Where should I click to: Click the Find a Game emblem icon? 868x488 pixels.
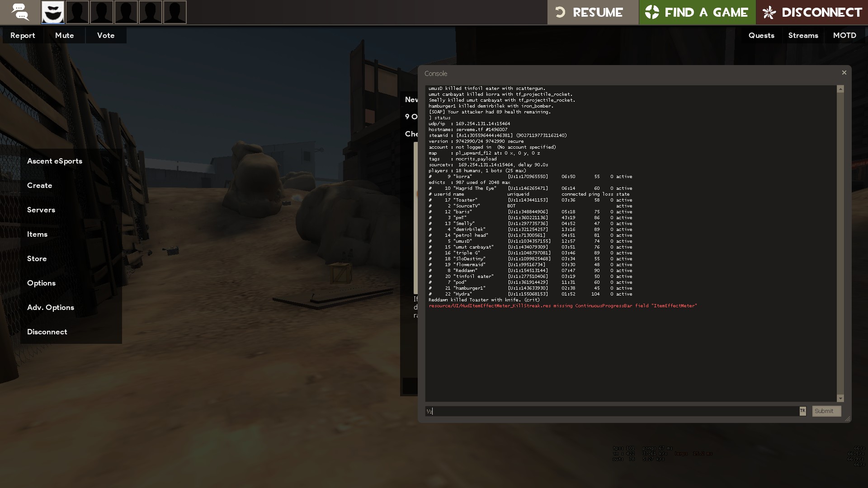pyautogui.click(x=652, y=12)
